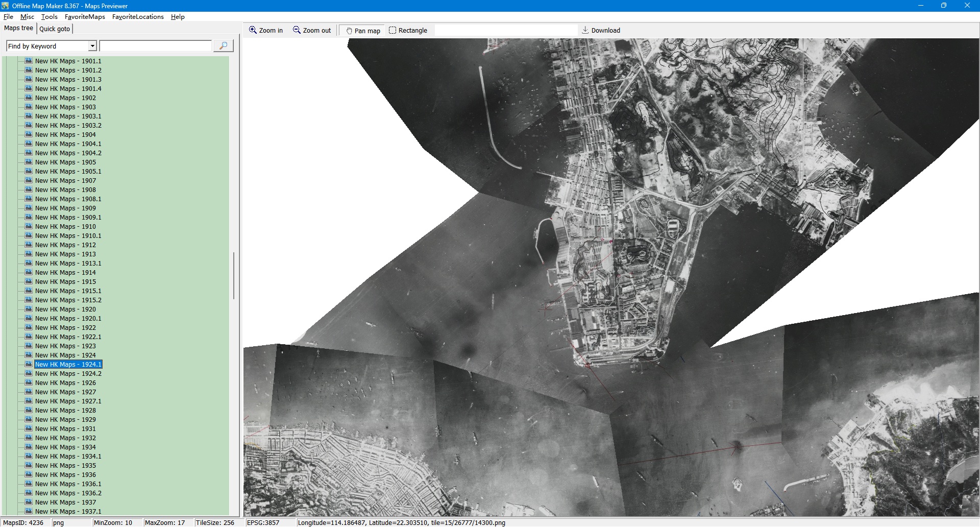Screen dimensions: 980x527
Task: Click map icon beside New HK Maps - 1910
Action: [x=29, y=226]
